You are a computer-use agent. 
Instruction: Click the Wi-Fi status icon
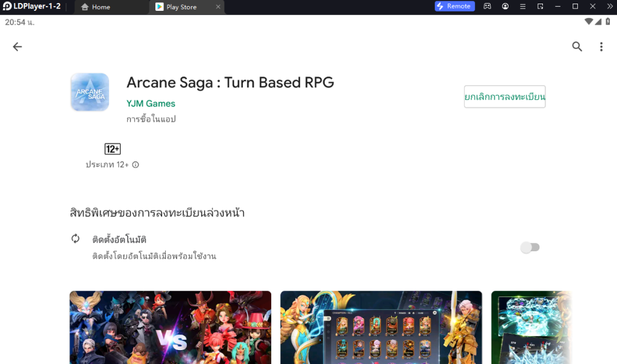(588, 22)
